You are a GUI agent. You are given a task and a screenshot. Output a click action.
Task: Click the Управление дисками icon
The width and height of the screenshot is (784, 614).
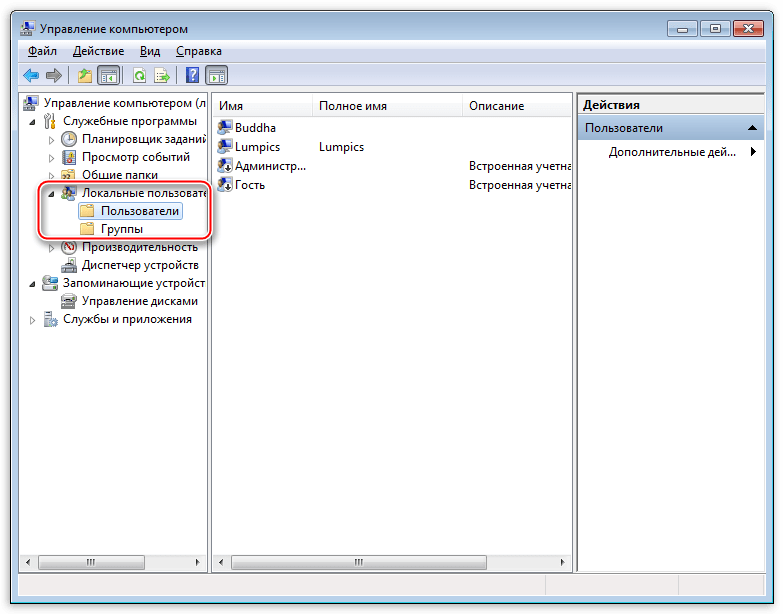[68, 300]
